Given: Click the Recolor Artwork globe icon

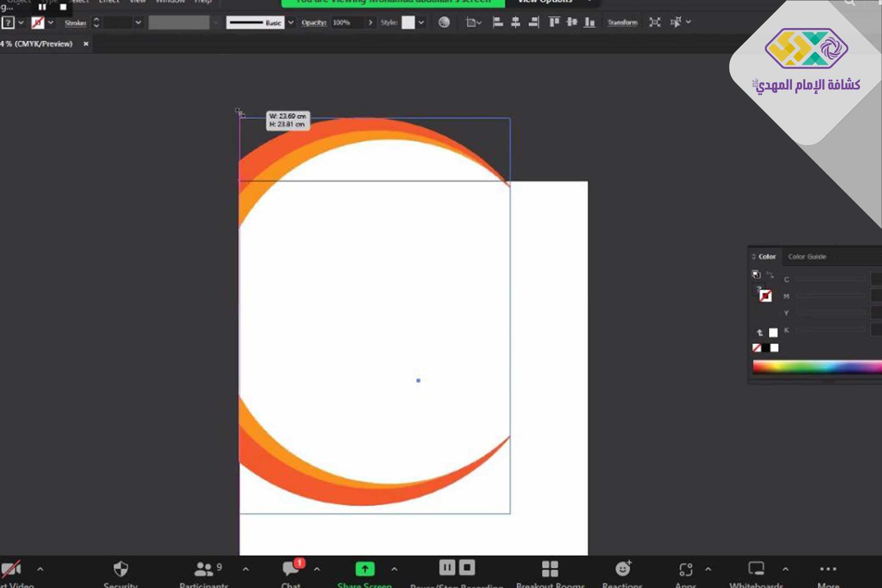Looking at the screenshot, I should (x=444, y=22).
